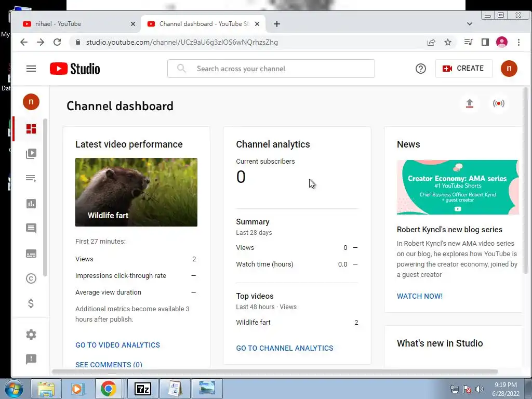Click the Current subscribers count 0
Viewport: 532px width, 399px height.
click(241, 177)
